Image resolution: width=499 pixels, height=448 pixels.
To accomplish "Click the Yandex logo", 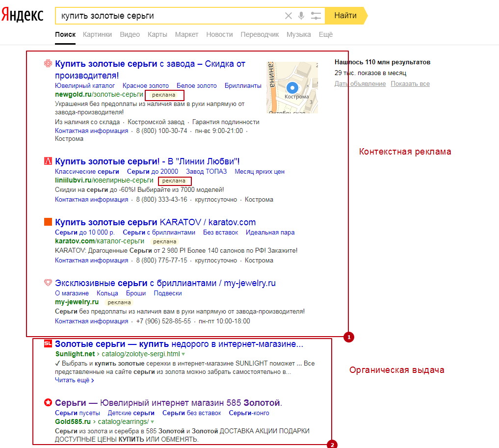I will pyautogui.click(x=22, y=15).
